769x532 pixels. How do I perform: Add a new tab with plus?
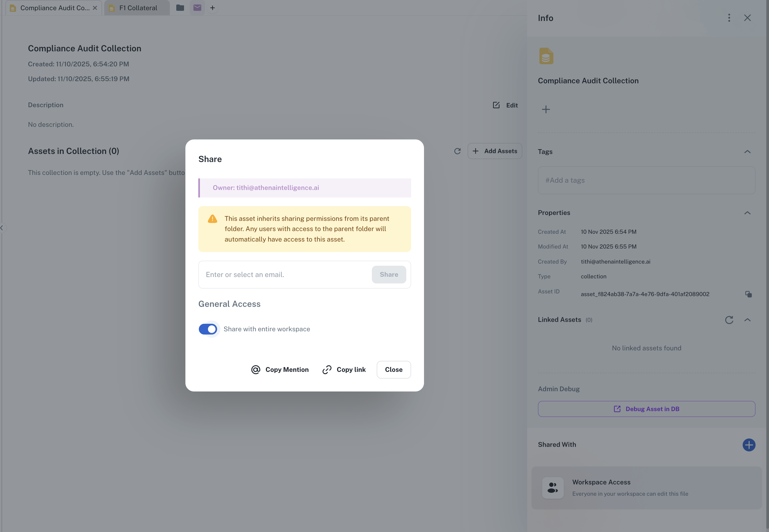tap(212, 8)
